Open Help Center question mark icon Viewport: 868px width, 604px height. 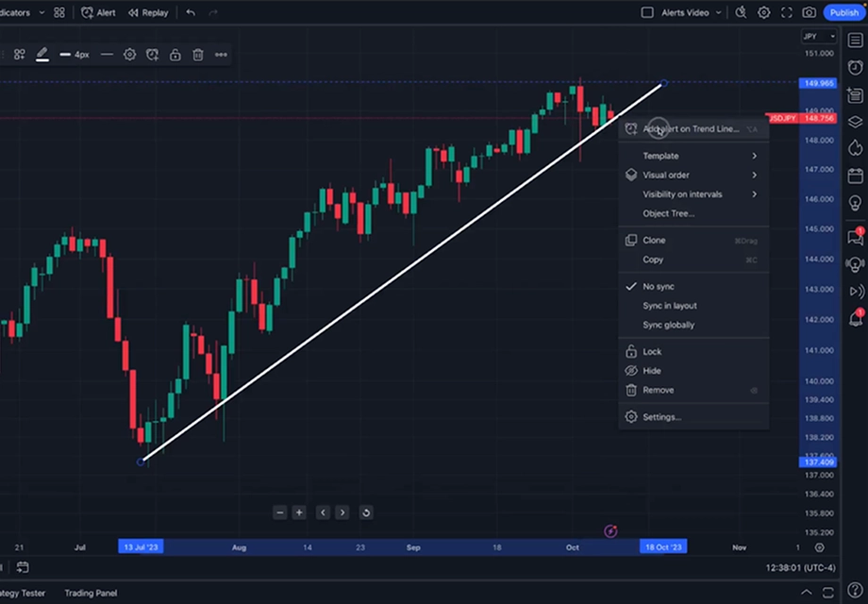coord(856,591)
